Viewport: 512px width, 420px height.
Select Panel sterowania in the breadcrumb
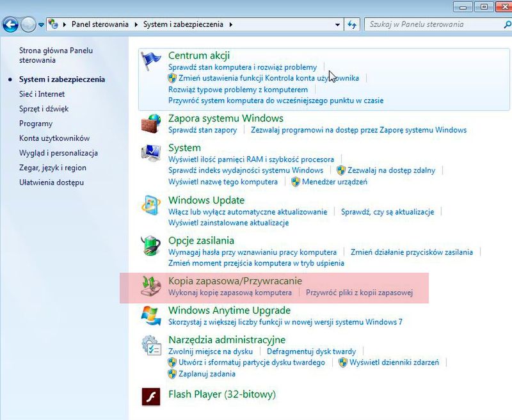tap(100, 24)
